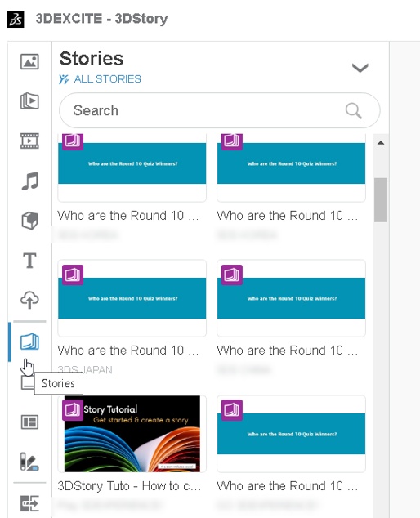Select the active Stories sidebar icon
This screenshot has width=420, height=518.
[x=29, y=342]
